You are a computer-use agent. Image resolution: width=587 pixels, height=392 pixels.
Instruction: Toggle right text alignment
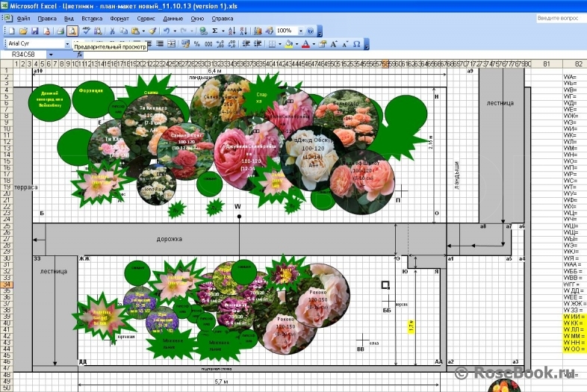pos(159,44)
